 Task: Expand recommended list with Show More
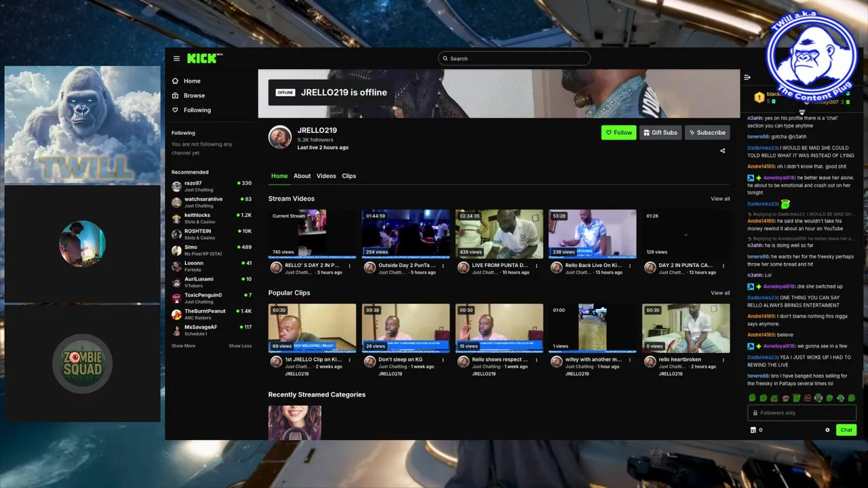click(x=183, y=346)
